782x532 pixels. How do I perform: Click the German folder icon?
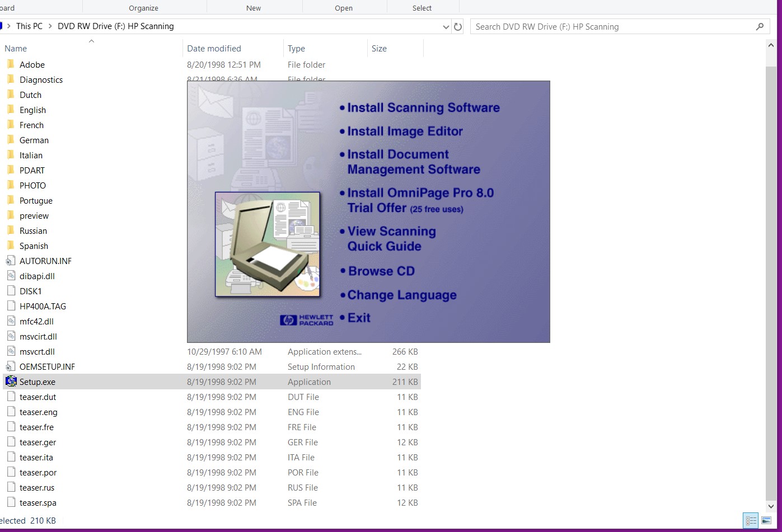11,140
